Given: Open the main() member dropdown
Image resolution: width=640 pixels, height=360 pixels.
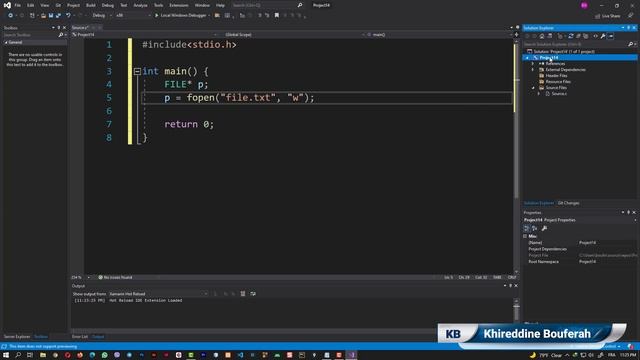Looking at the screenshot, I should [439, 35].
